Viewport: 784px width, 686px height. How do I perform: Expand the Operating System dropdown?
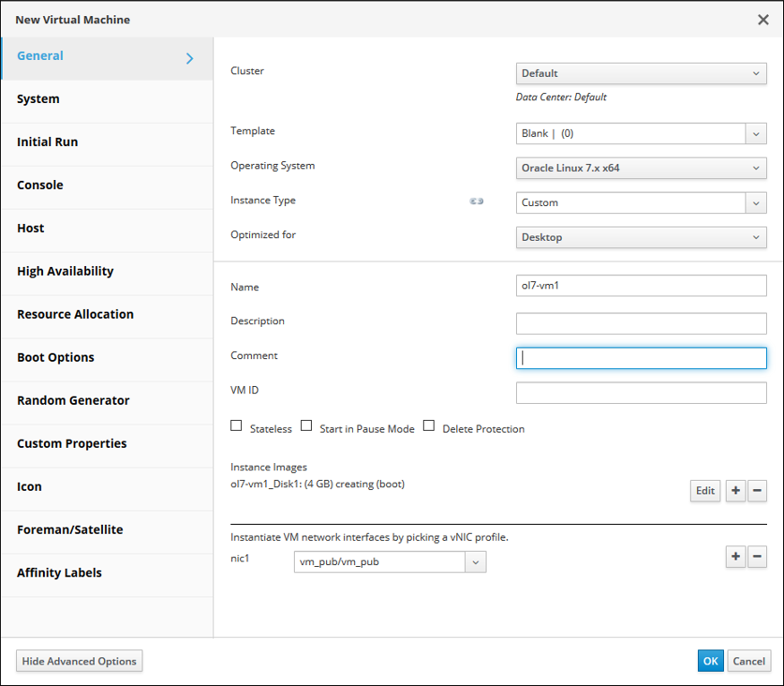point(641,167)
